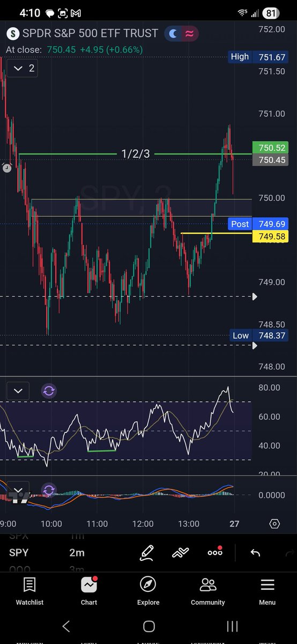The image size is (297, 644).
Task: Tap the Android back navigation button
Action: coord(66,626)
